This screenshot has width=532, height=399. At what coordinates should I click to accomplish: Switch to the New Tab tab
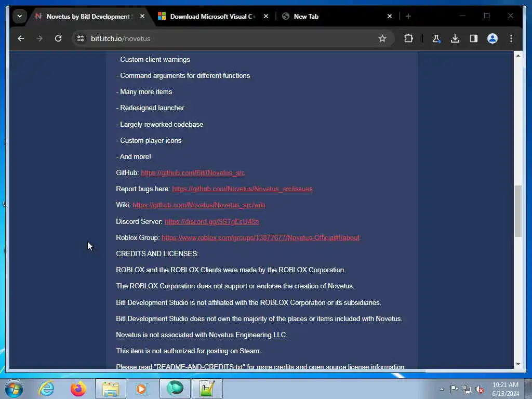[x=306, y=16]
